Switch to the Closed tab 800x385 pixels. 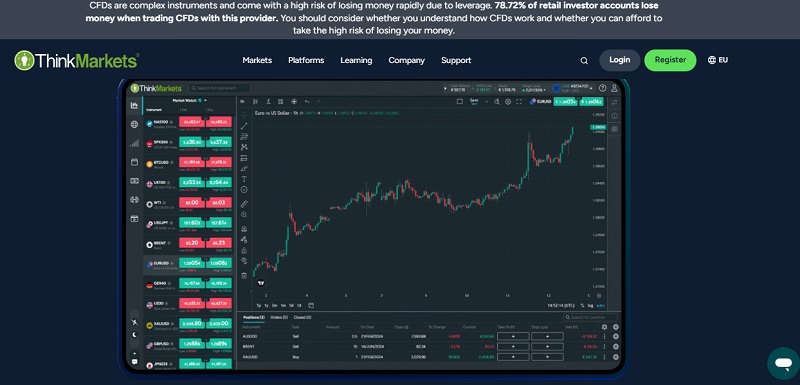point(303,317)
